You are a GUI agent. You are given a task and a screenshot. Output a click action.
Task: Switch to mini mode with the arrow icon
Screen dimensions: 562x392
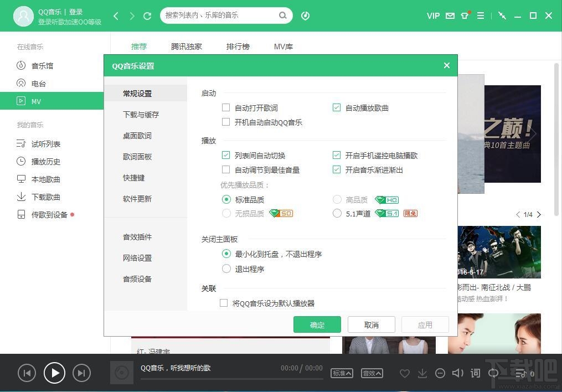coord(502,16)
